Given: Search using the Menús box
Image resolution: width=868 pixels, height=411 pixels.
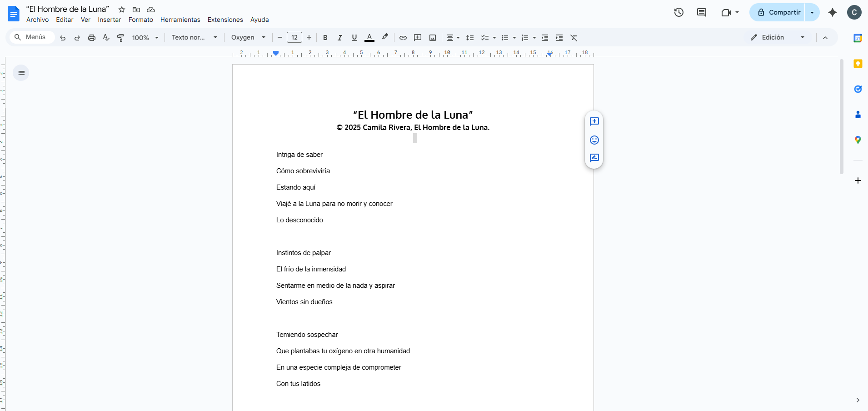Looking at the screenshot, I should pyautogui.click(x=32, y=37).
